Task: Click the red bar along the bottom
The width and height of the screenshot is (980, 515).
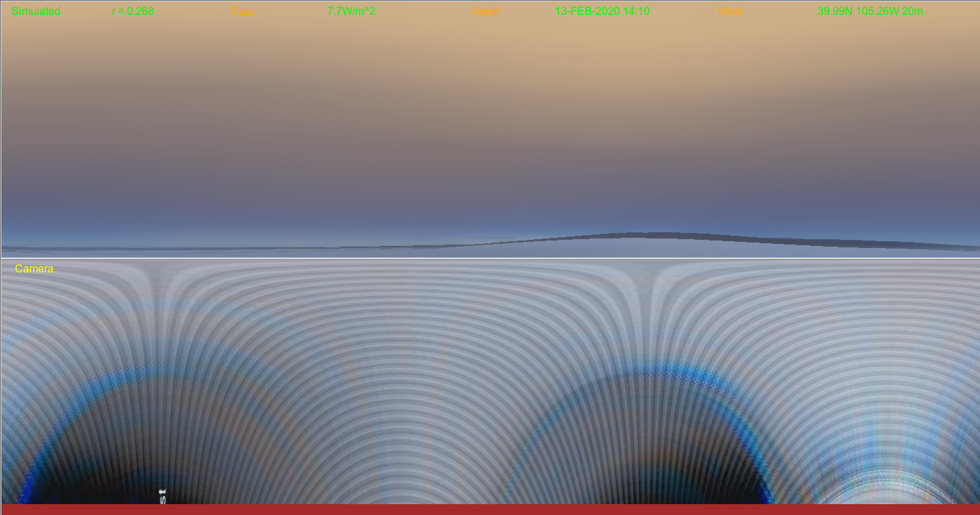Action: [490, 509]
